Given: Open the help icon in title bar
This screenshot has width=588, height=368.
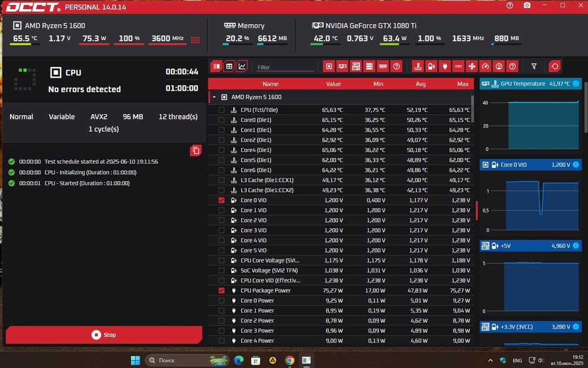Looking at the screenshot, I should 510,6.
